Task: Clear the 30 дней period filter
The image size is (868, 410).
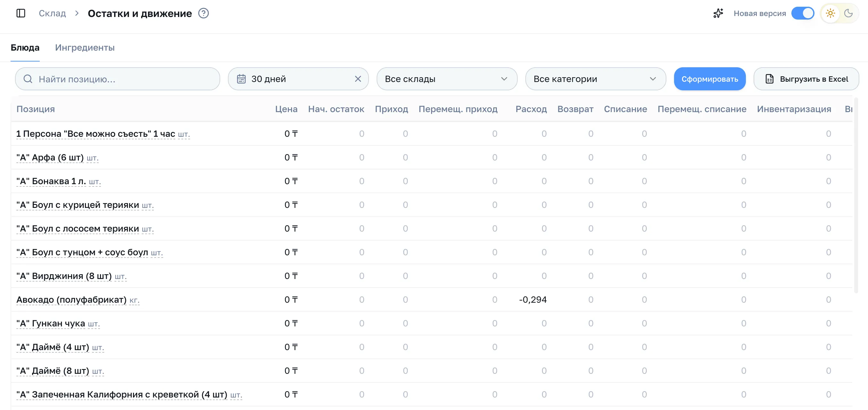Action: click(x=358, y=79)
